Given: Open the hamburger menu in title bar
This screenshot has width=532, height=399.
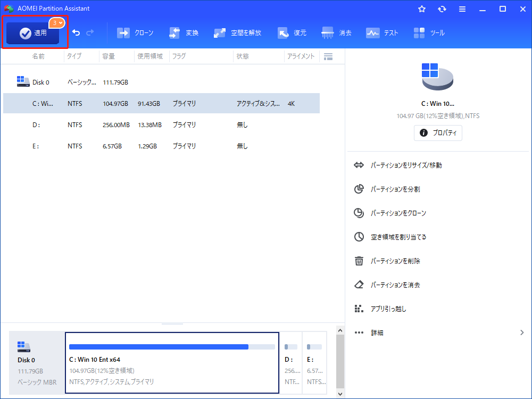Looking at the screenshot, I should (462, 9).
